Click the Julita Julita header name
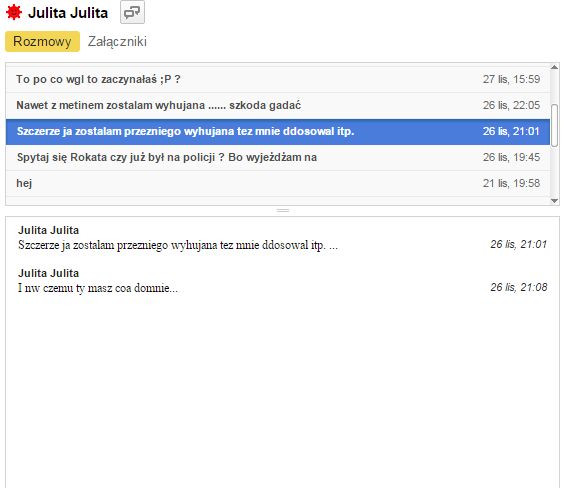 point(68,13)
